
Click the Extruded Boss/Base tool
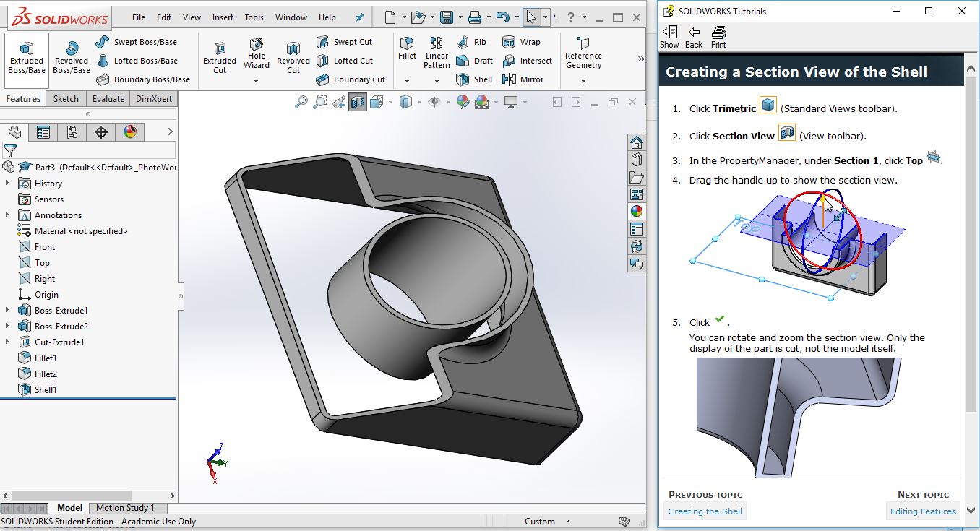27,57
